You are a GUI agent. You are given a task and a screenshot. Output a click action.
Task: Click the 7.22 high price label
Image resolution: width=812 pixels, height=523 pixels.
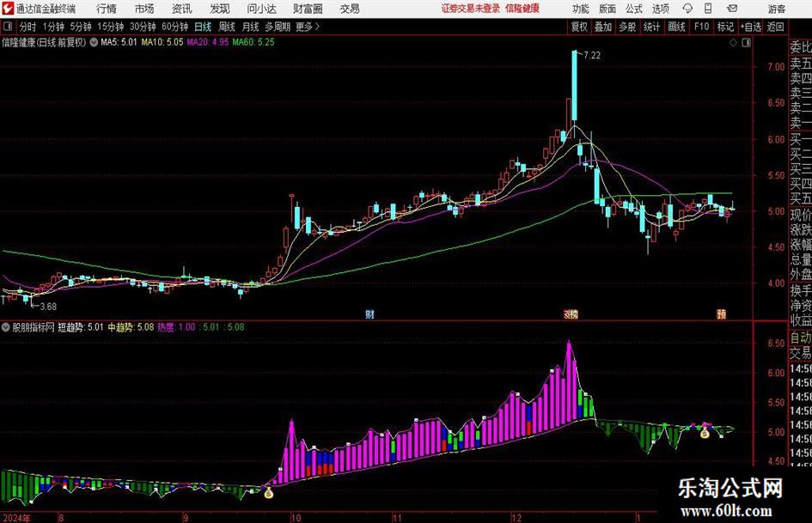[592, 56]
